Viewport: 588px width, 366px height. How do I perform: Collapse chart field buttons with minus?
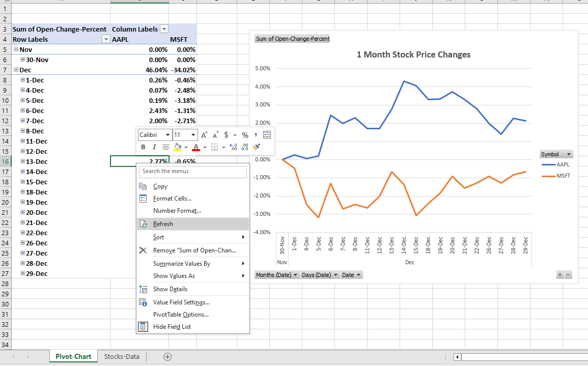click(x=568, y=275)
